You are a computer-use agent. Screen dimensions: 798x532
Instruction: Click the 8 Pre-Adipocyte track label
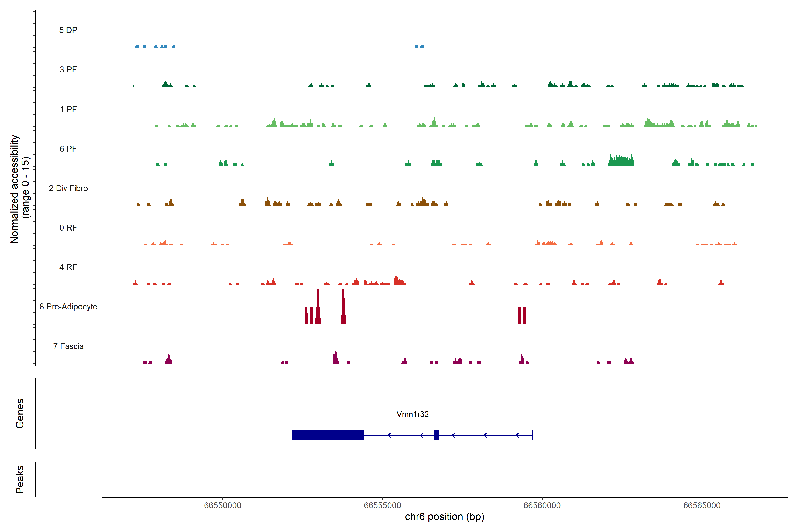pos(68,307)
